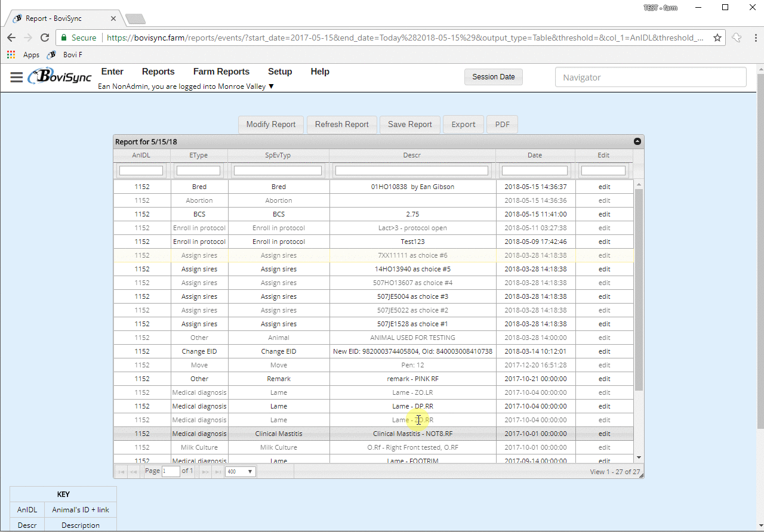Open the Setup menu
The image size is (764, 532).
[x=280, y=72]
